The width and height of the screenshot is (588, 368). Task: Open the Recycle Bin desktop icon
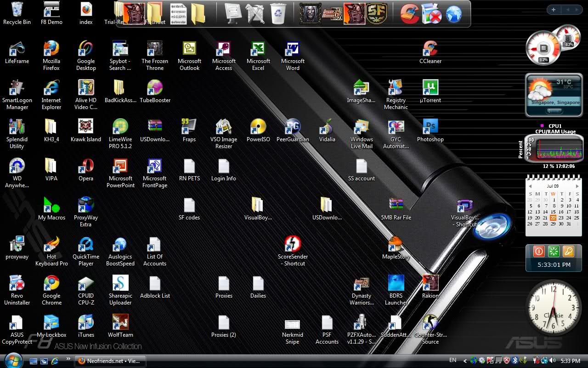point(17,13)
